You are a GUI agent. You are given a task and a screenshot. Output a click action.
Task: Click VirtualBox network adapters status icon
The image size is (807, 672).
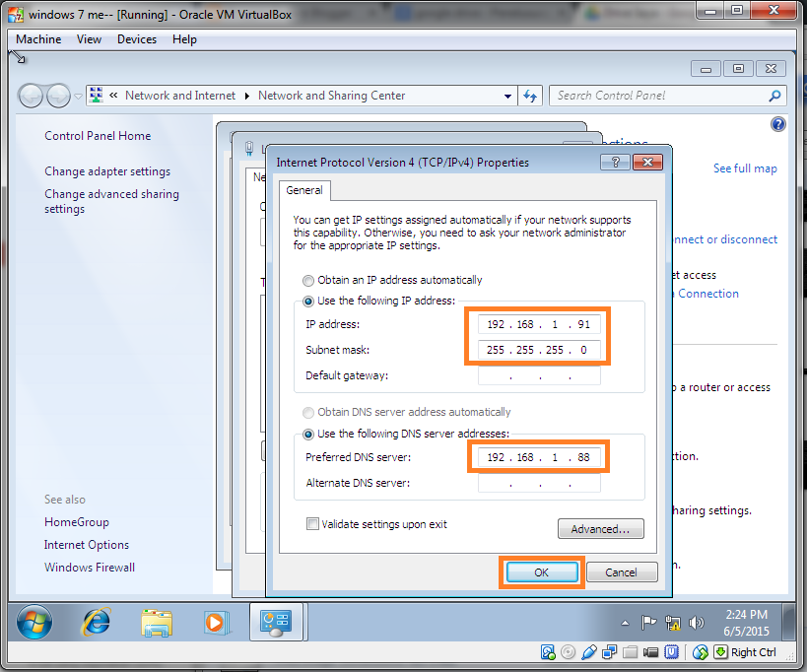[x=609, y=652]
